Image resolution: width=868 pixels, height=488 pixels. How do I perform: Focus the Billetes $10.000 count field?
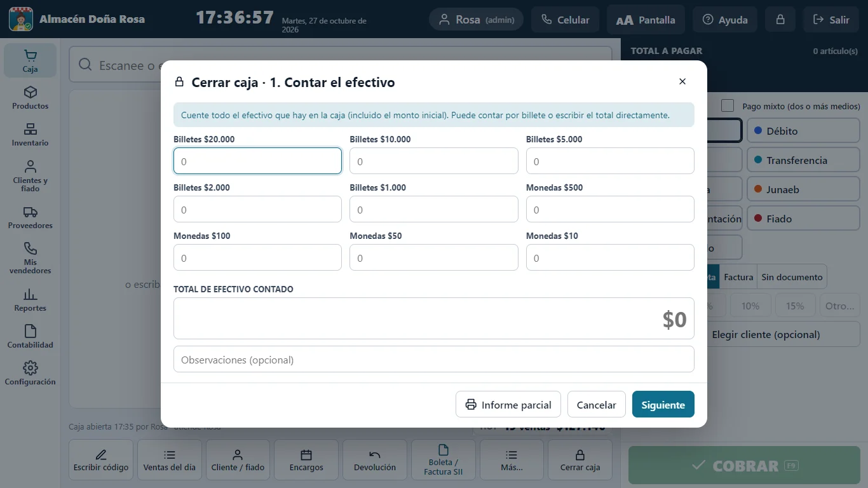coord(434,161)
